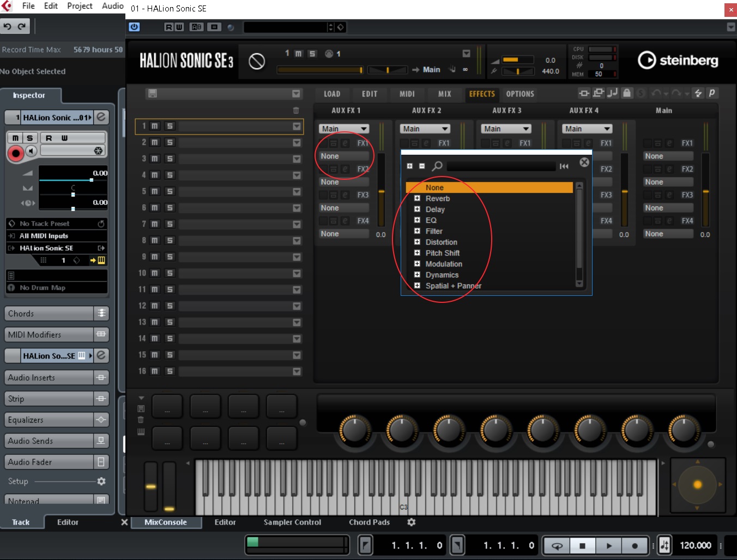Click the MIDI reset circle-slash icon
Image resolution: width=737 pixels, height=560 pixels.
click(257, 61)
